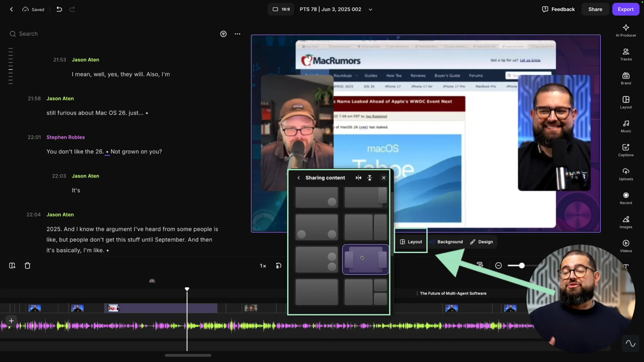This screenshot has height=362, width=644.
Task: Select the highlighted purple timeline clip
Action: tap(161, 308)
